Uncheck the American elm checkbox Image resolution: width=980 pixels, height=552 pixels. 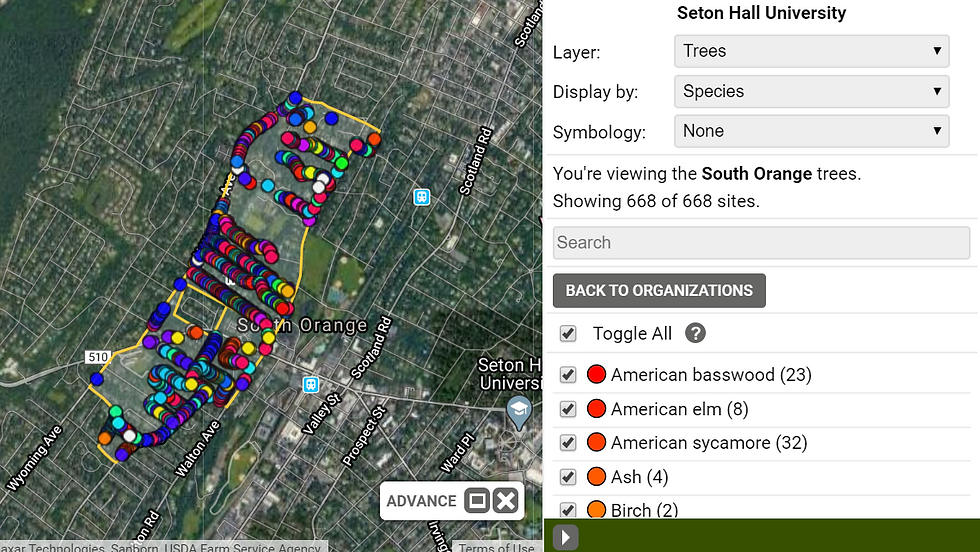point(568,409)
